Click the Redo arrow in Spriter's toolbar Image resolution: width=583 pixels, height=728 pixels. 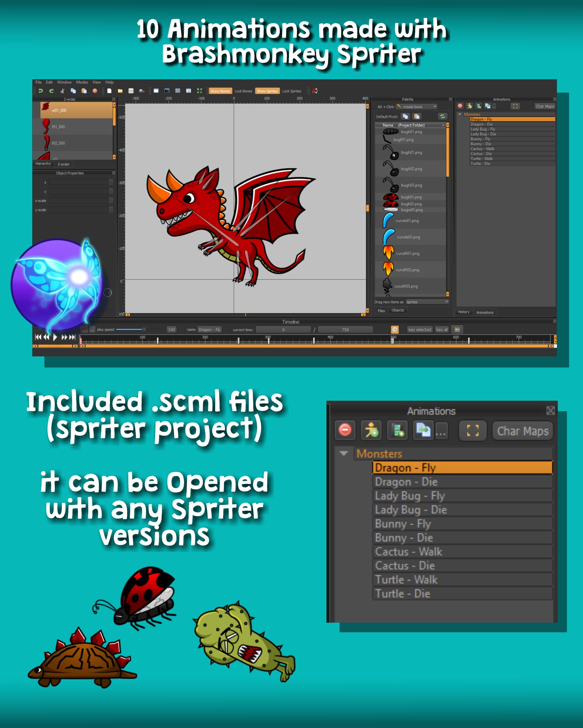tap(51, 91)
